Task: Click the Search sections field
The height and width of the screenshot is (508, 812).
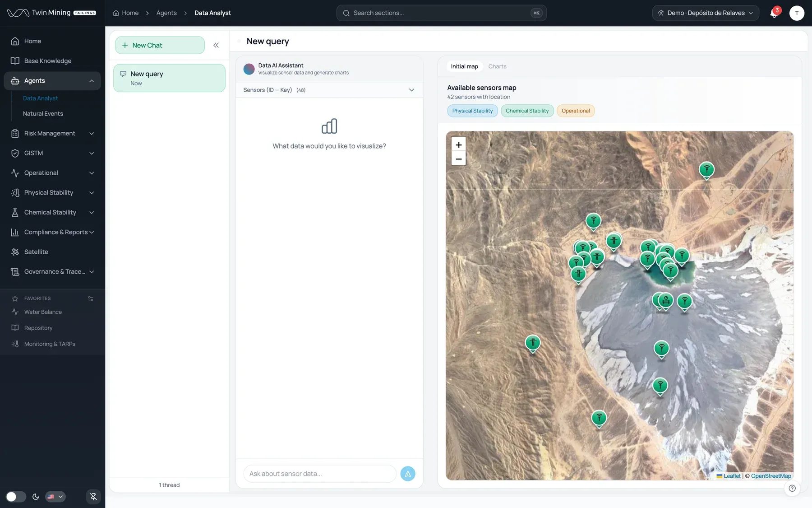Action: coord(441,13)
